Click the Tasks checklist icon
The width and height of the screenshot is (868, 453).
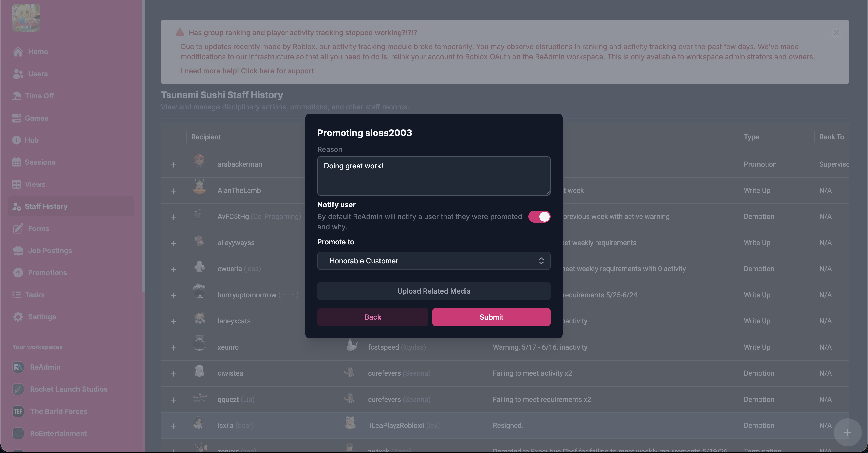tap(17, 295)
